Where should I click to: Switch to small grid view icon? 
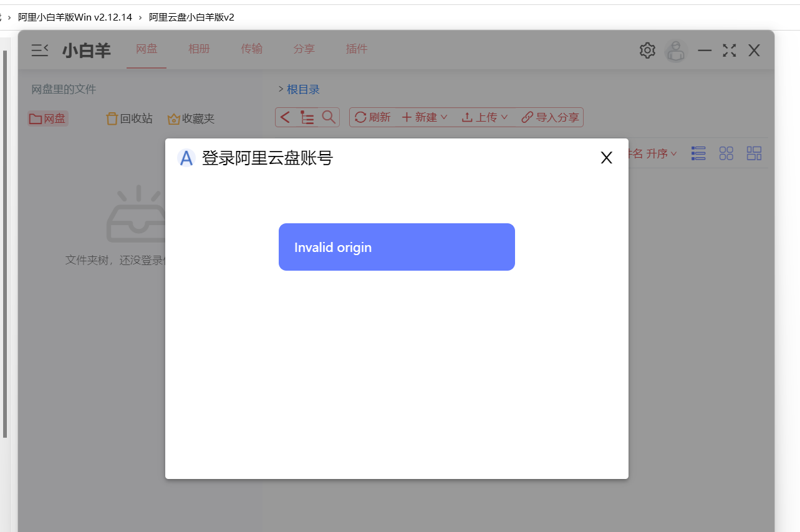[726, 153]
